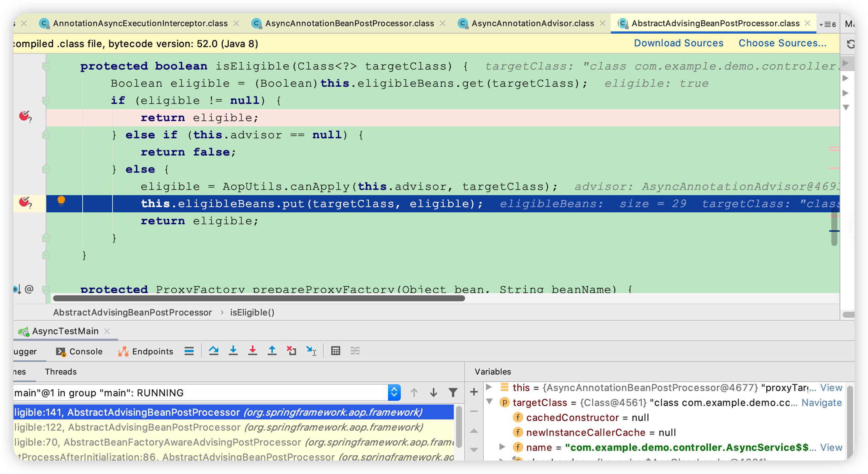
Task: Collapse the targetClass variable node
Action: [x=489, y=402]
